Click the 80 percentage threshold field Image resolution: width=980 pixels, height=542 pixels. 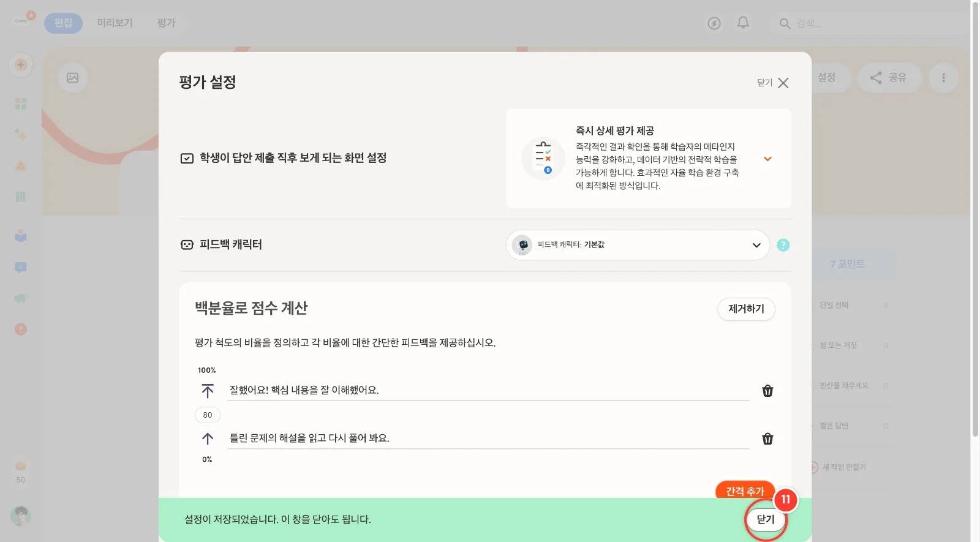tap(208, 415)
